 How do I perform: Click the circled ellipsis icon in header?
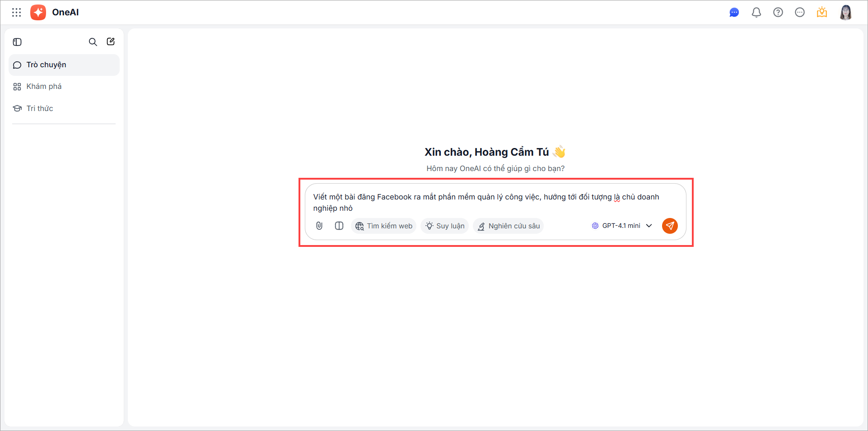(x=800, y=13)
